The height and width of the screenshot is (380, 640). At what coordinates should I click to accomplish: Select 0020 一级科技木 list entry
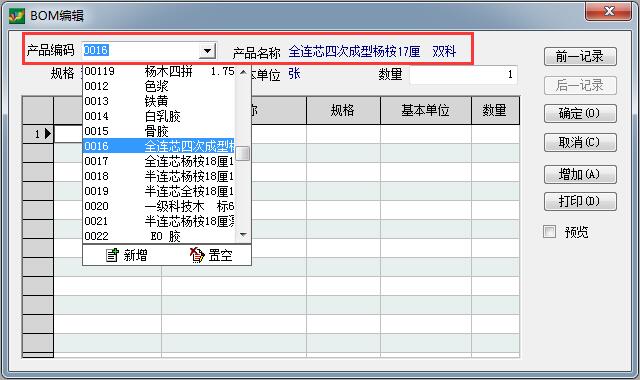[159, 206]
